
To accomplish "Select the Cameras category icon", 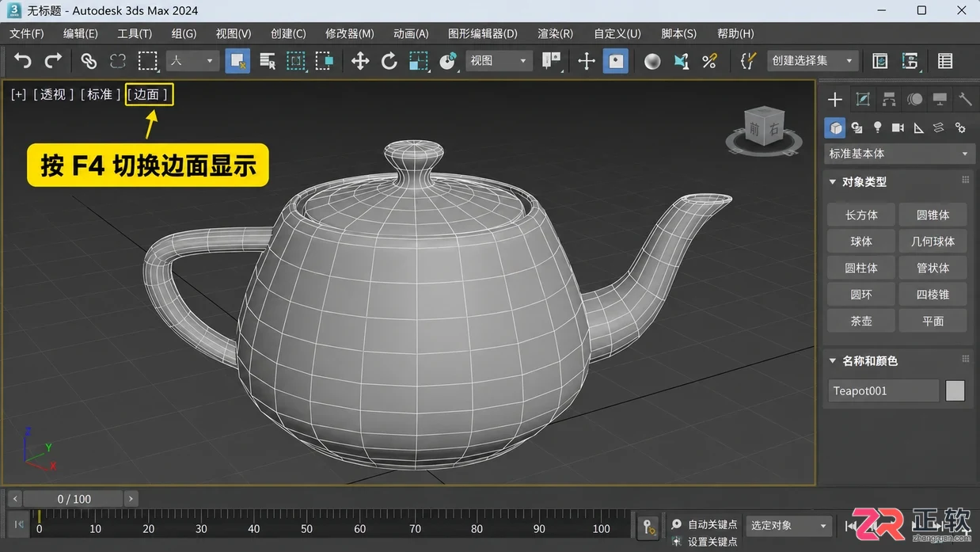I will [898, 128].
